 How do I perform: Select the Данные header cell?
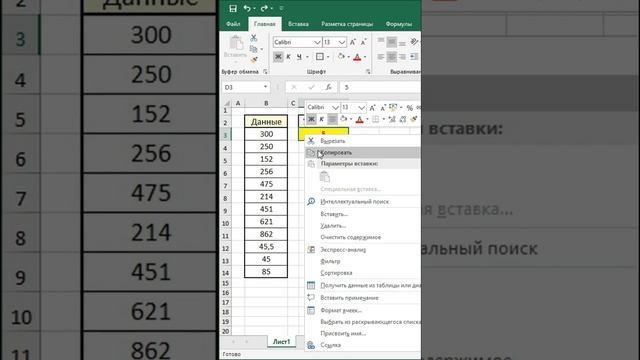[x=266, y=122]
